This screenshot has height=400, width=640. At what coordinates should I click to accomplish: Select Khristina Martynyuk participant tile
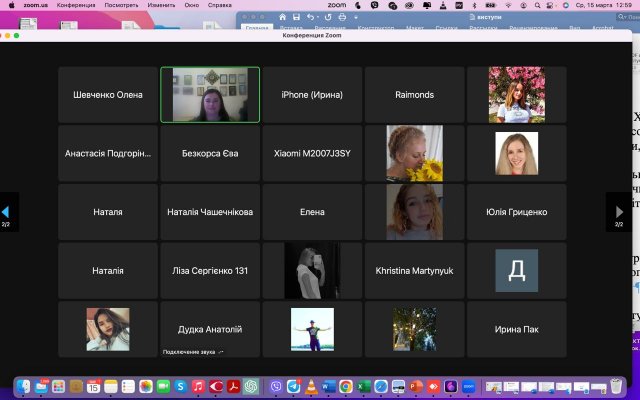(x=414, y=271)
